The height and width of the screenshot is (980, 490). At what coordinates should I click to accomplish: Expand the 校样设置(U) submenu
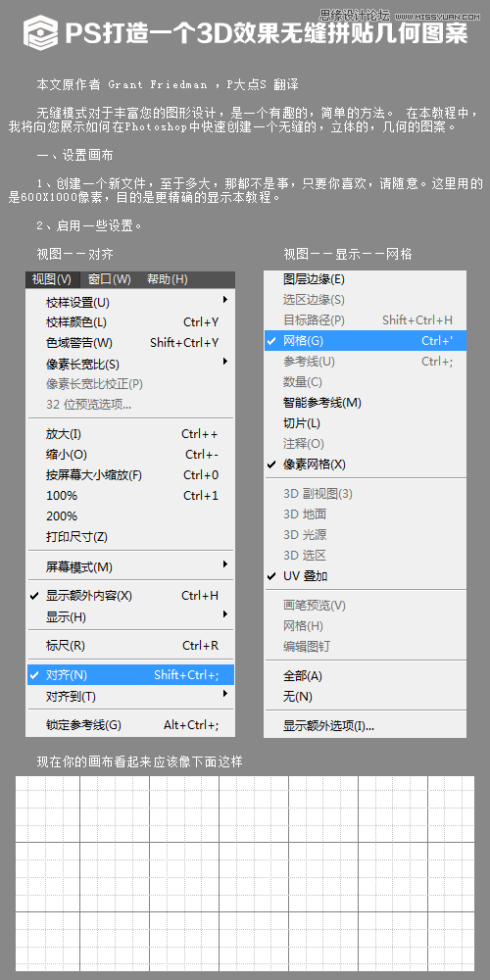click(130, 303)
